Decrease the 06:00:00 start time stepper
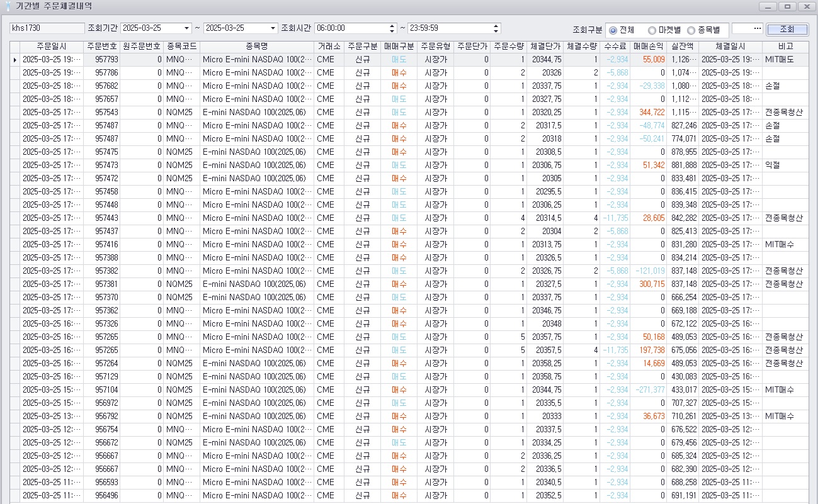The image size is (818, 504). pyautogui.click(x=392, y=31)
